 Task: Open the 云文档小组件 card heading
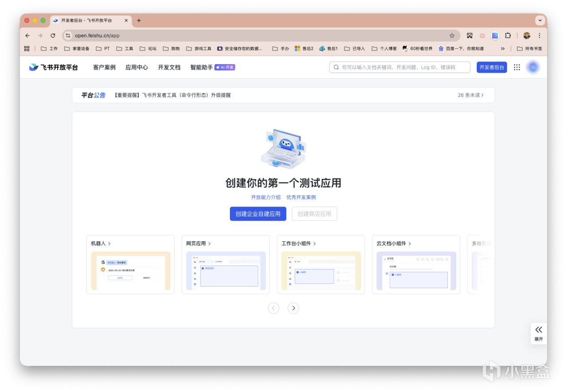click(394, 243)
